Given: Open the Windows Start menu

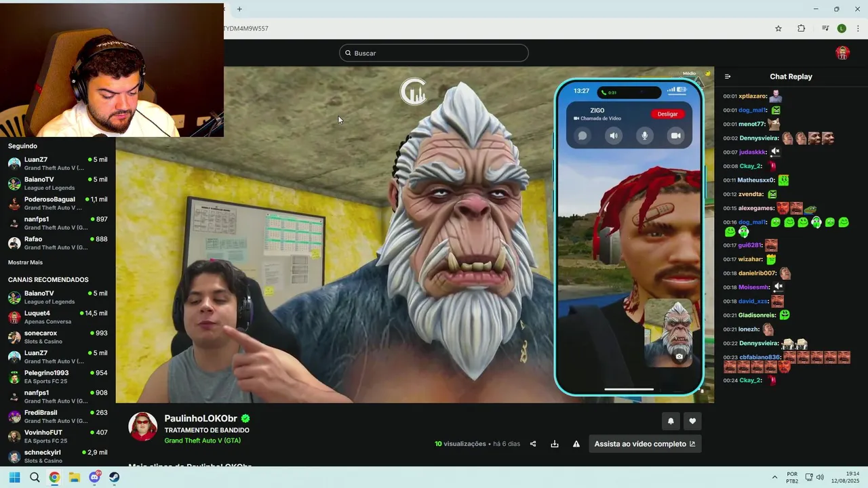Looking at the screenshot, I should tap(14, 477).
